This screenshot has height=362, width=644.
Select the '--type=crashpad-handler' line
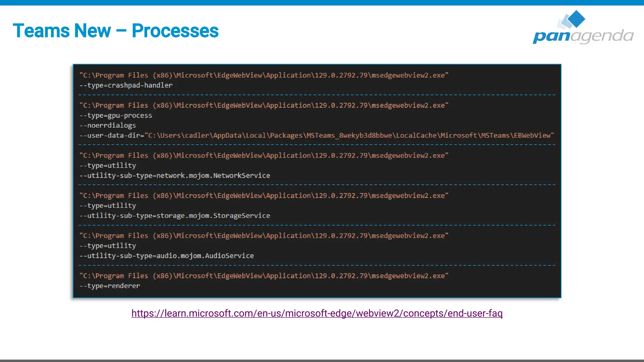click(x=126, y=85)
